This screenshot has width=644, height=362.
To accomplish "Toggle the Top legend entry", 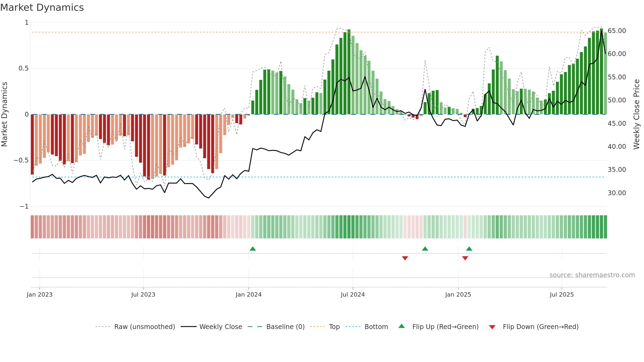I will point(325,327).
